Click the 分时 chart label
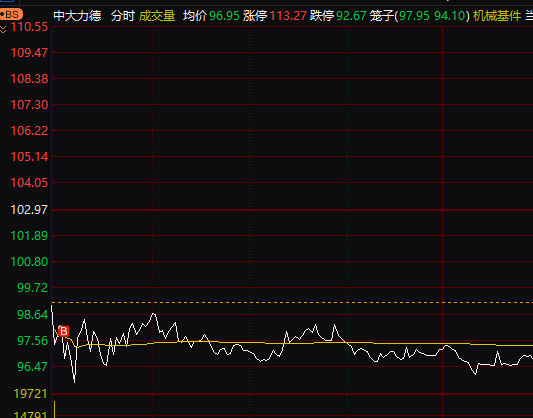The height and width of the screenshot is (418, 533). pyautogui.click(x=123, y=16)
